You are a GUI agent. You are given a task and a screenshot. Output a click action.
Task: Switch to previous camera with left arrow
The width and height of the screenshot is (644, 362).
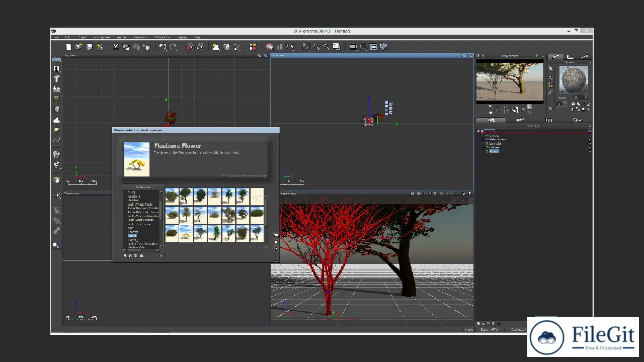483,56
